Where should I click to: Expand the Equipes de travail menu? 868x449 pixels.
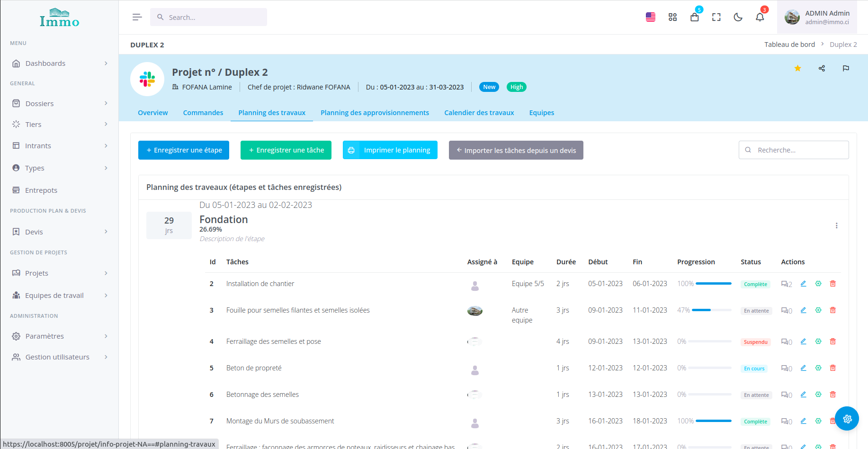(x=59, y=296)
